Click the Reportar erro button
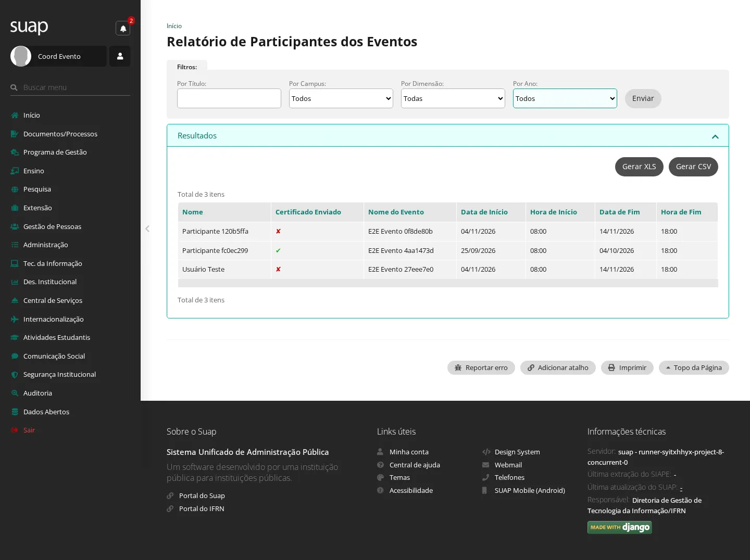This screenshot has width=750, height=560. point(481,367)
